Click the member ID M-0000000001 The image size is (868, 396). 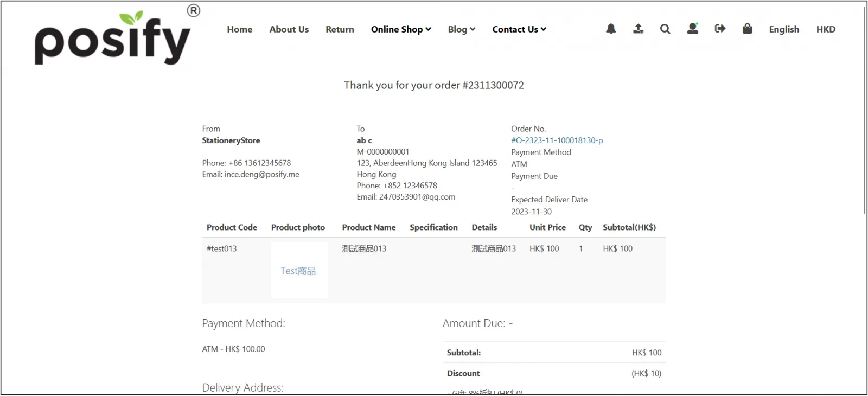coord(383,152)
